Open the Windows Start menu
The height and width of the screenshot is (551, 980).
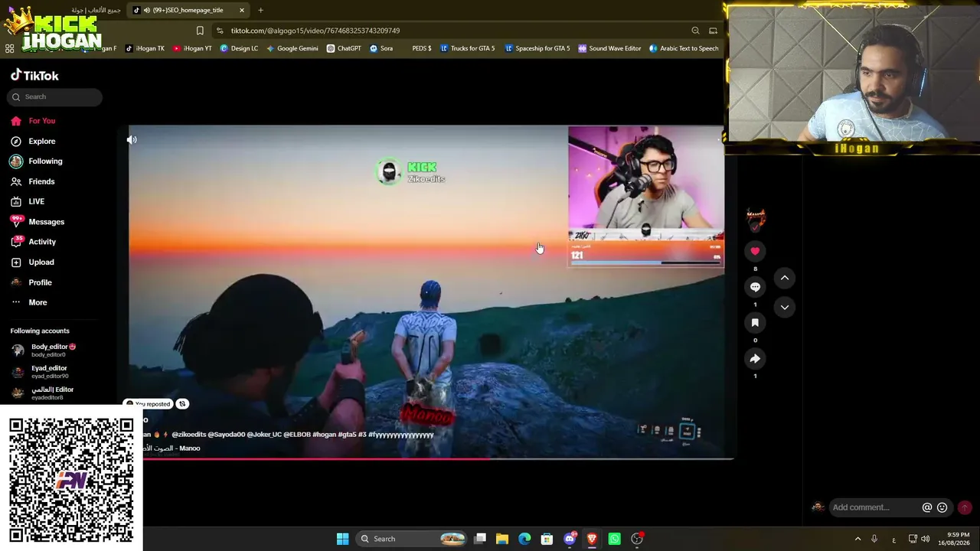click(x=342, y=539)
